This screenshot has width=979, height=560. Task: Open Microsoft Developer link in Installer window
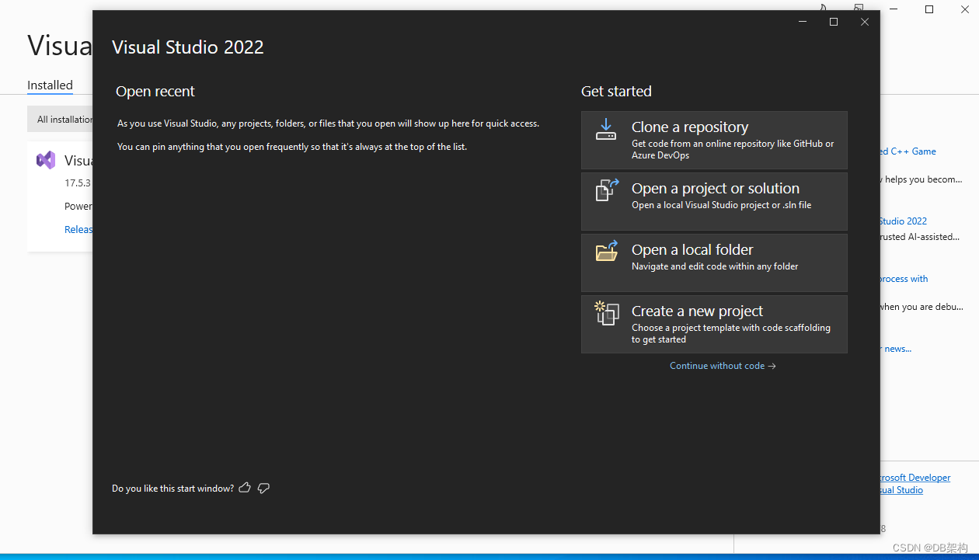click(x=915, y=478)
